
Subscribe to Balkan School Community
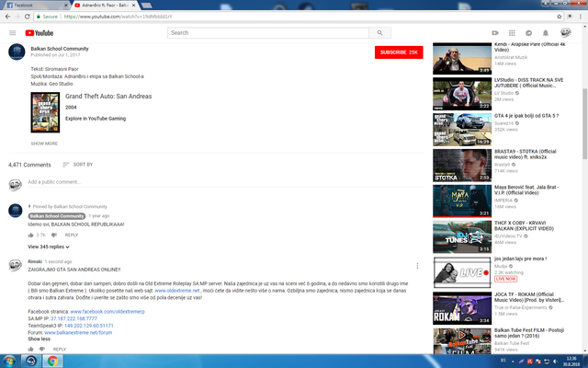click(x=399, y=52)
